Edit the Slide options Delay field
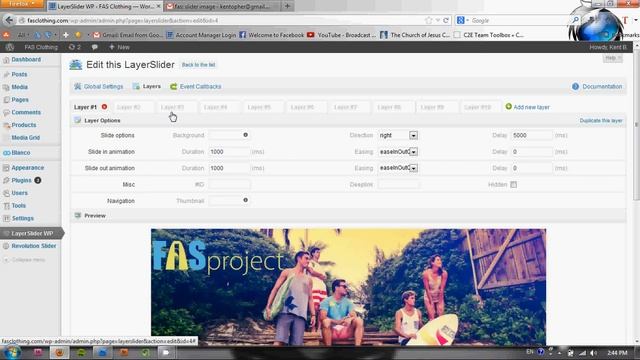The image size is (640, 360). pyautogui.click(x=532, y=135)
